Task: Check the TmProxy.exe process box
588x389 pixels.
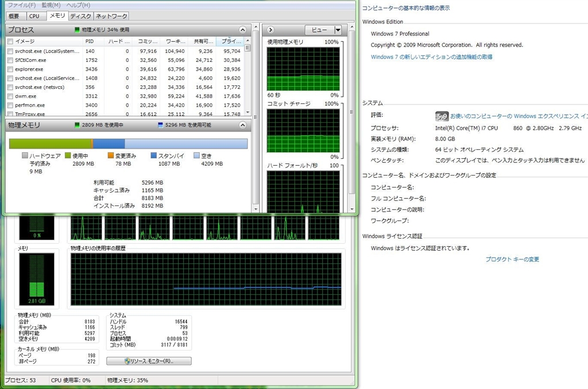Action: pos(10,114)
